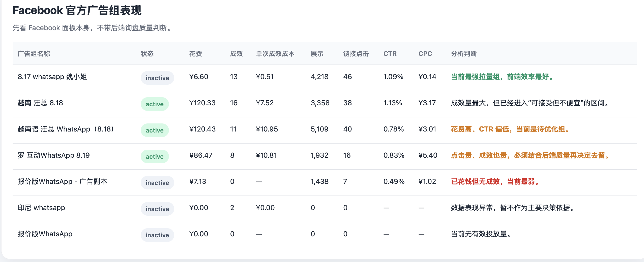This screenshot has height=262, width=644.
Task: Click CPC value ¥3.17
Action: click(x=427, y=103)
